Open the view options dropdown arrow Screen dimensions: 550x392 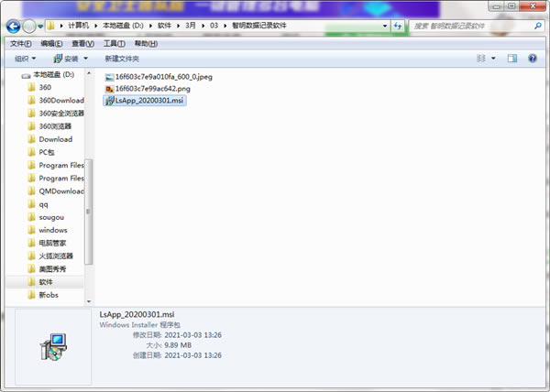[x=494, y=59]
